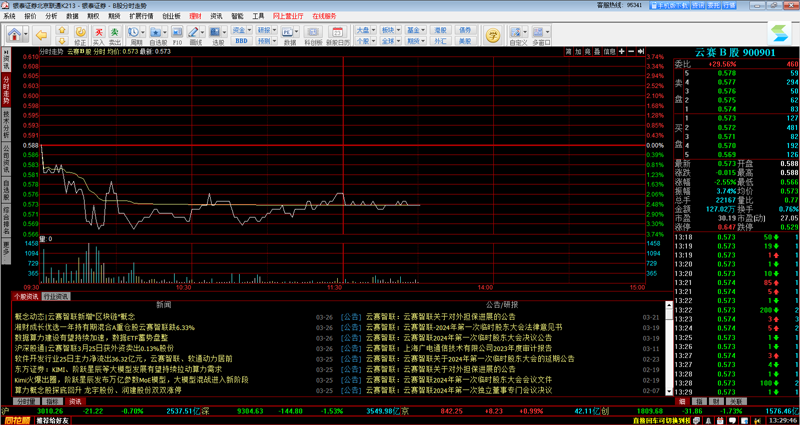The image size is (800, 425).
Task: Open the gold 学 learning coin icon
Action: tap(492, 34)
